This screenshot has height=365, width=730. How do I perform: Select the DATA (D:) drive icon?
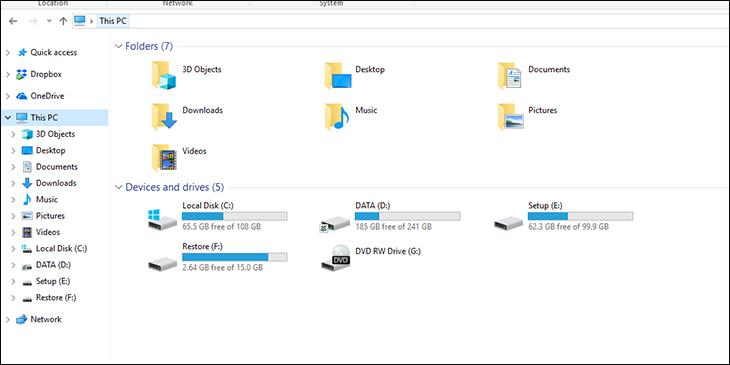[x=335, y=223]
